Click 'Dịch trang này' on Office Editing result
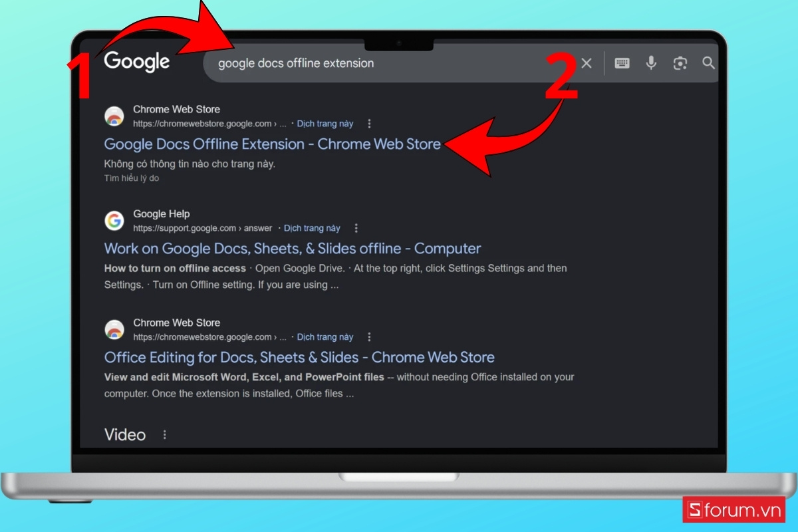 (x=325, y=337)
